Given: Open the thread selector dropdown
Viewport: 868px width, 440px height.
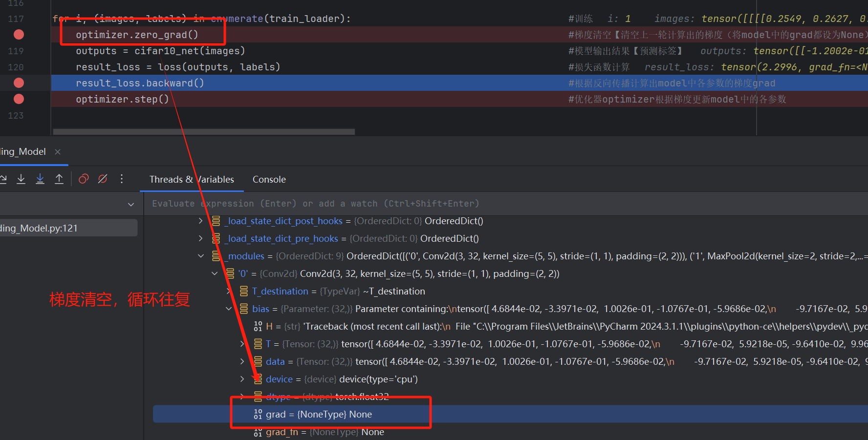Looking at the screenshot, I should point(131,204).
